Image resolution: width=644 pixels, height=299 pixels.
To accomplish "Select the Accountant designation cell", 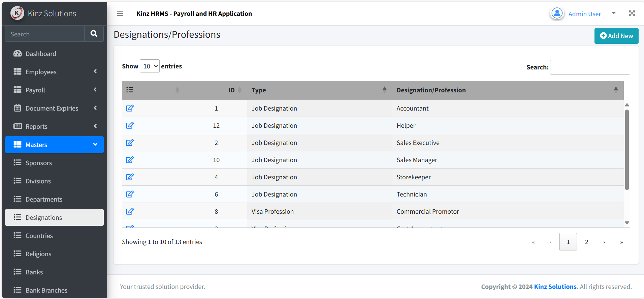I will [x=508, y=108].
